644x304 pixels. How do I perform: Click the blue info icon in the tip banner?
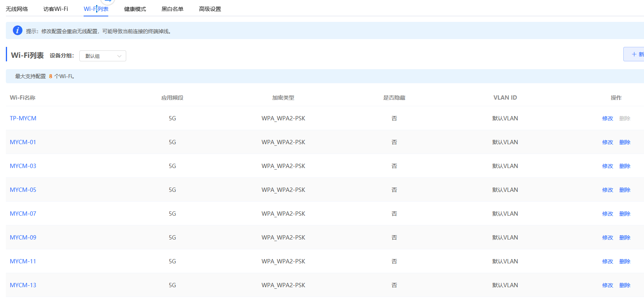pyautogui.click(x=18, y=30)
